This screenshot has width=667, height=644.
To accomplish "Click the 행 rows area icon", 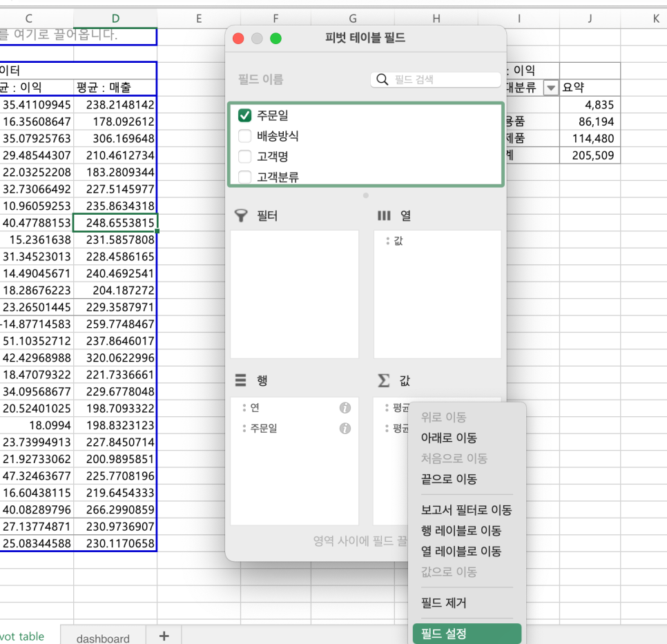I will pos(241,380).
